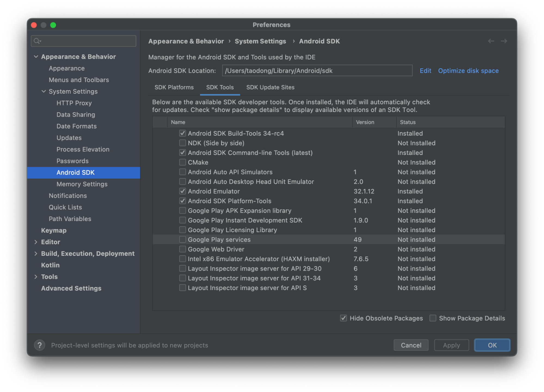
Task: Click the Android SDK location input field
Action: (x=317, y=70)
